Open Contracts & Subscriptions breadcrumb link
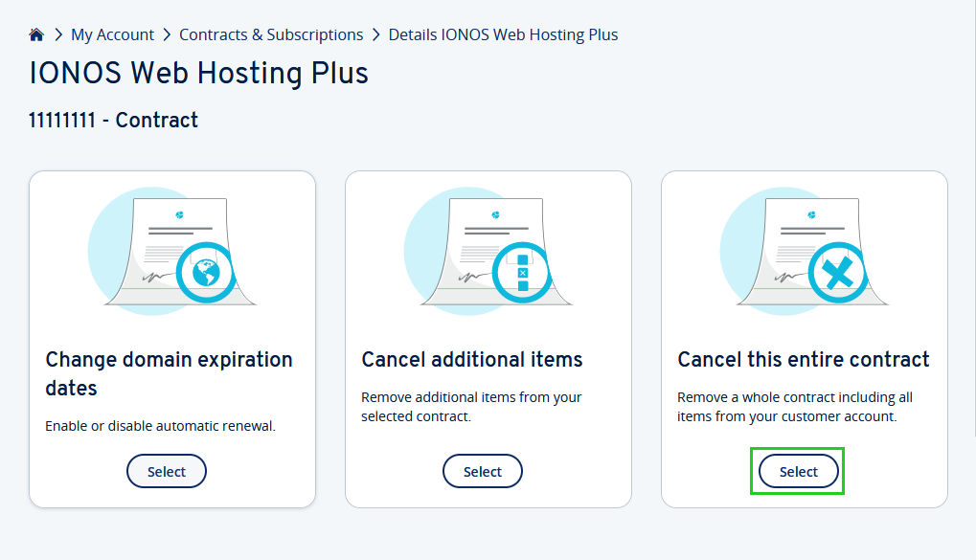This screenshot has height=560, width=976. [x=271, y=35]
